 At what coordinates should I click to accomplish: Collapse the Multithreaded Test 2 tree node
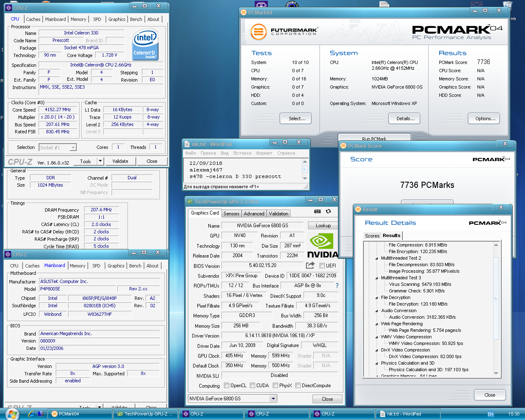coord(377,258)
